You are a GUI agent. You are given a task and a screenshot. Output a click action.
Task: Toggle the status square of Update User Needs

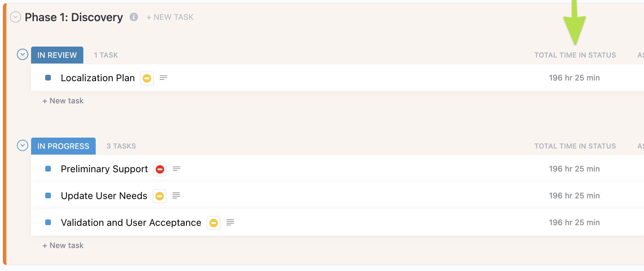(x=48, y=195)
